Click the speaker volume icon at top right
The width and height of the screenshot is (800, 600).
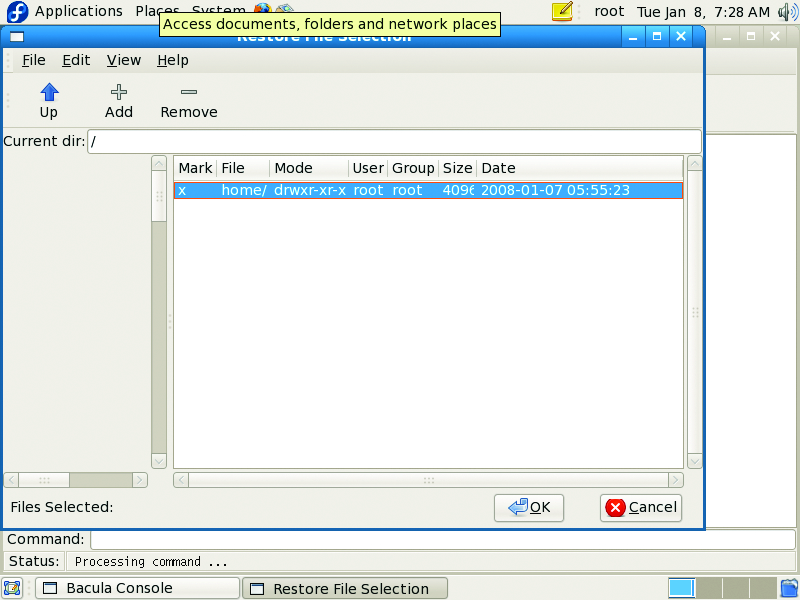click(x=789, y=11)
